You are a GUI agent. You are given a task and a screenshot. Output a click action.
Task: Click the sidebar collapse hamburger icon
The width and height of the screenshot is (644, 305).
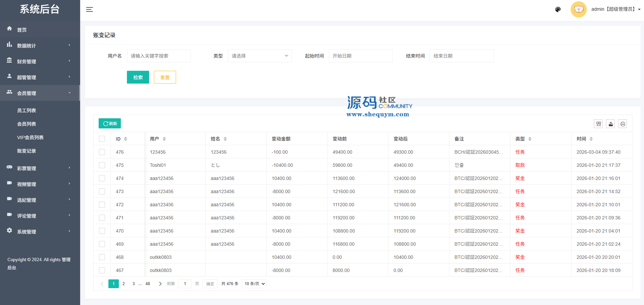pos(90,9)
